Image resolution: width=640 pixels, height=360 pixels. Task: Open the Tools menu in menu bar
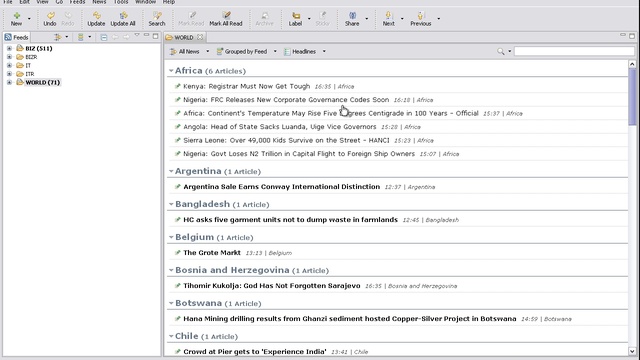121,2
